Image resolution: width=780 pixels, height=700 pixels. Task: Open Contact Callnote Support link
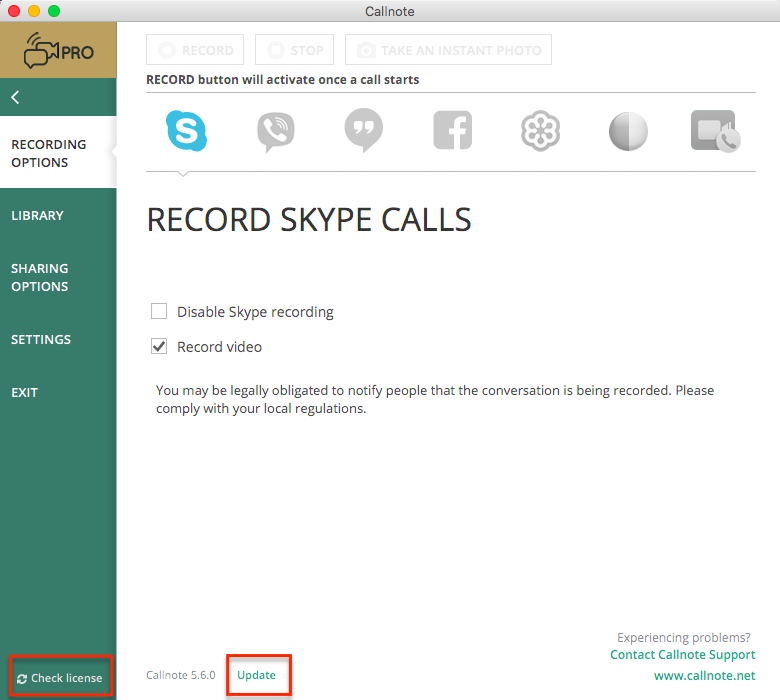tap(682, 655)
